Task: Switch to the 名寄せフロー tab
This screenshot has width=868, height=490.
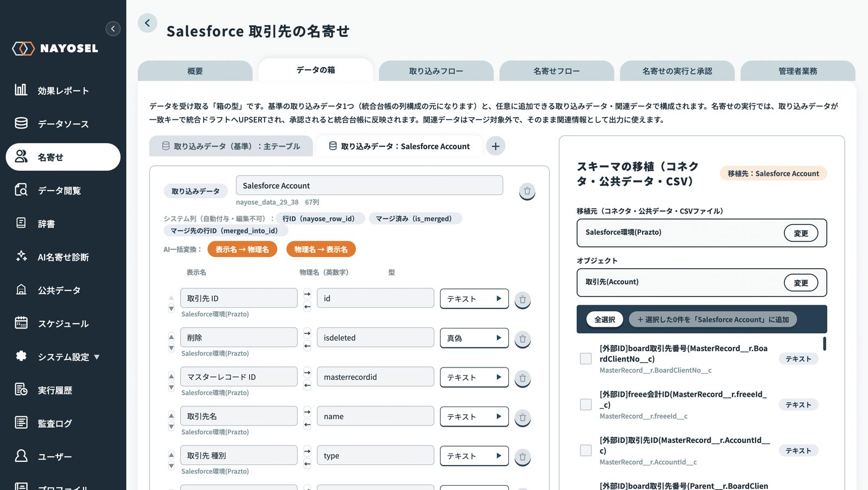Action: [557, 71]
